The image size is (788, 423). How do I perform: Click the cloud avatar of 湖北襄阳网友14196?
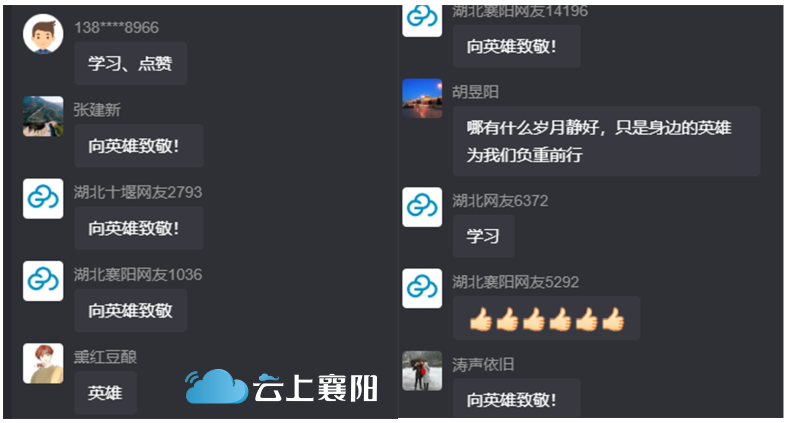[422, 20]
